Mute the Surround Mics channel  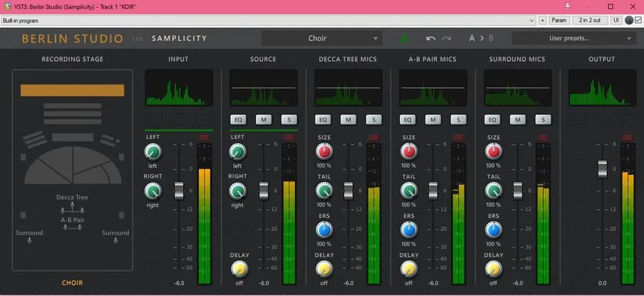coord(517,120)
